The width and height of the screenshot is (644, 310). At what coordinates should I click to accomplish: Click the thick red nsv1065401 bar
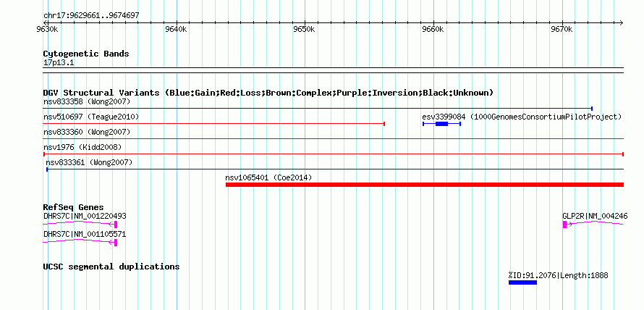pyautogui.click(x=425, y=185)
